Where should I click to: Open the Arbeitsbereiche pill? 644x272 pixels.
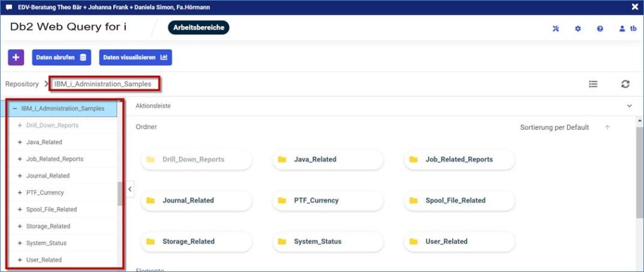click(198, 28)
